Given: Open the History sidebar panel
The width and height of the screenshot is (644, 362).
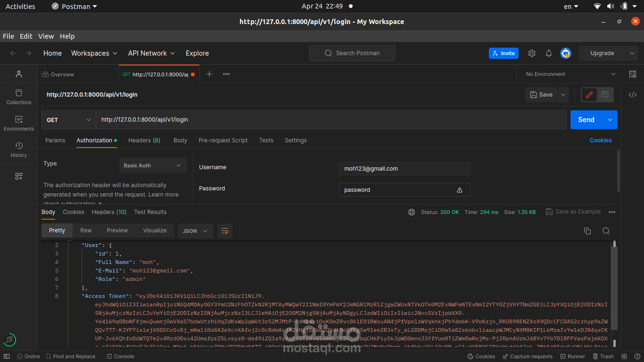Looking at the screenshot, I should 19,149.
